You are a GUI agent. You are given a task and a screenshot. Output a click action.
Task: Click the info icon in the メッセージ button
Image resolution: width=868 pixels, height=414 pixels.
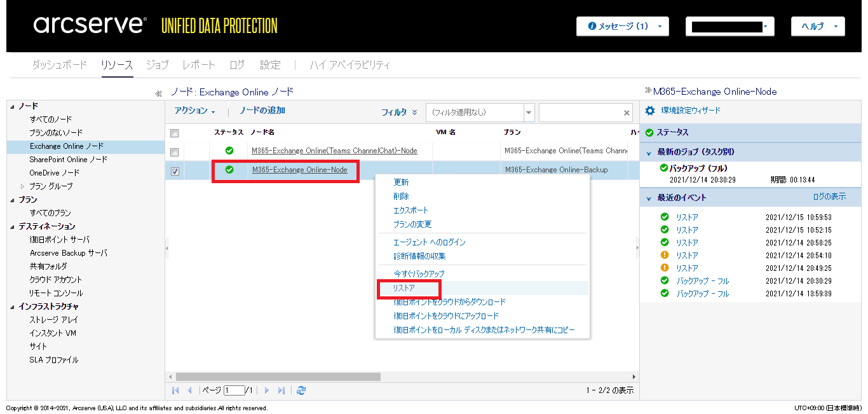pyautogui.click(x=592, y=26)
